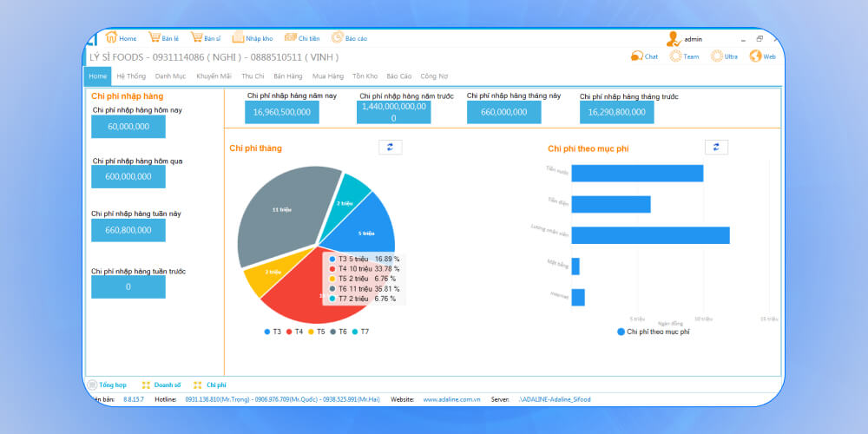The height and width of the screenshot is (434, 868).
Task: Switch to the Doanh số bottom tab
Action: tap(161, 385)
